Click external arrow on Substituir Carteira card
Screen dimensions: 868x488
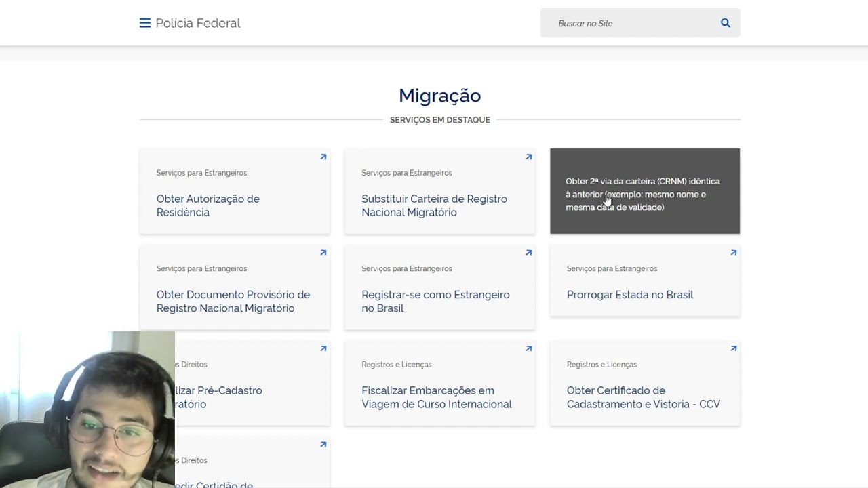(529, 157)
